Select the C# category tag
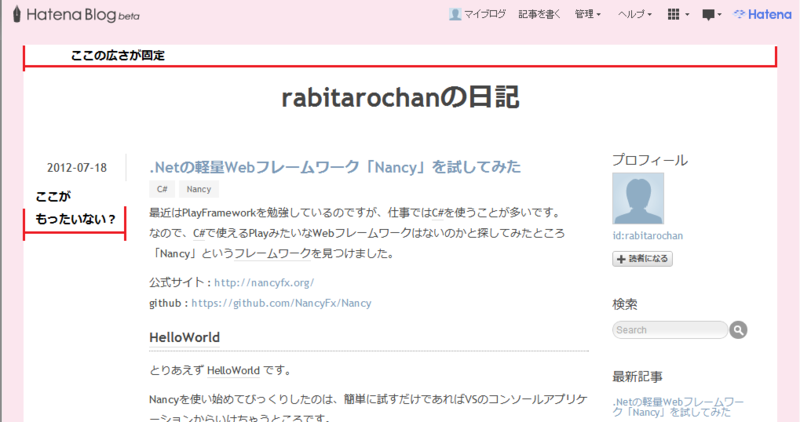 162,189
